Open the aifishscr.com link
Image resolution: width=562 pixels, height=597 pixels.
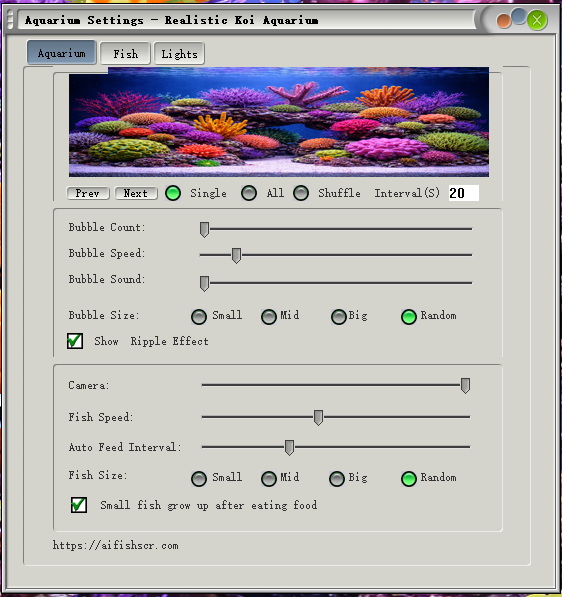click(x=115, y=545)
